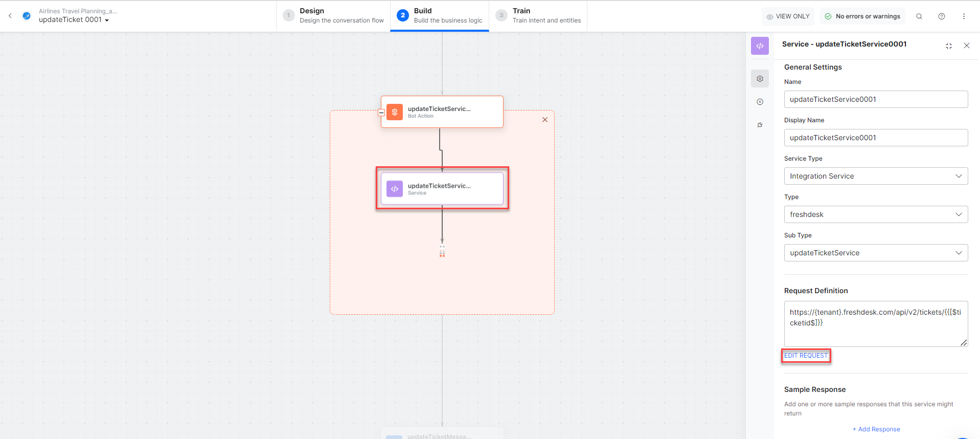This screenshot has width=980, height=439.
Task: Expand the Service Type dropdown
Action: 875,176
